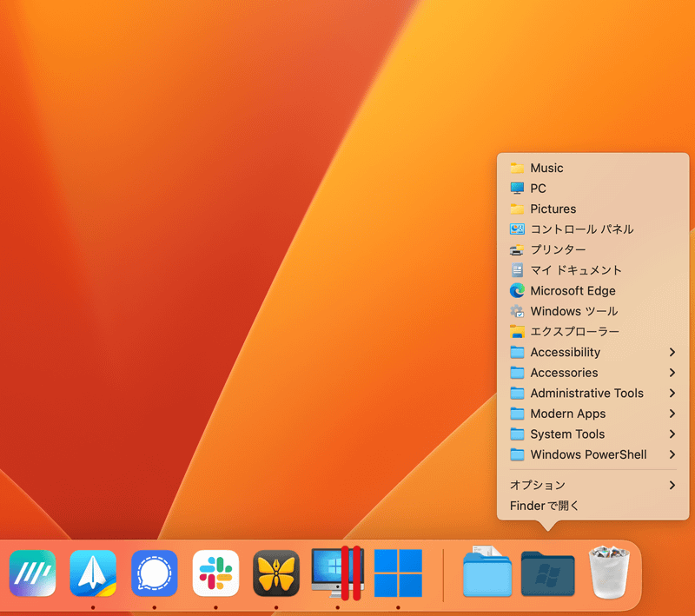Click the PC monitor icon in menu
The width and height of the screenshot is (695, 616).
[517, 189]
